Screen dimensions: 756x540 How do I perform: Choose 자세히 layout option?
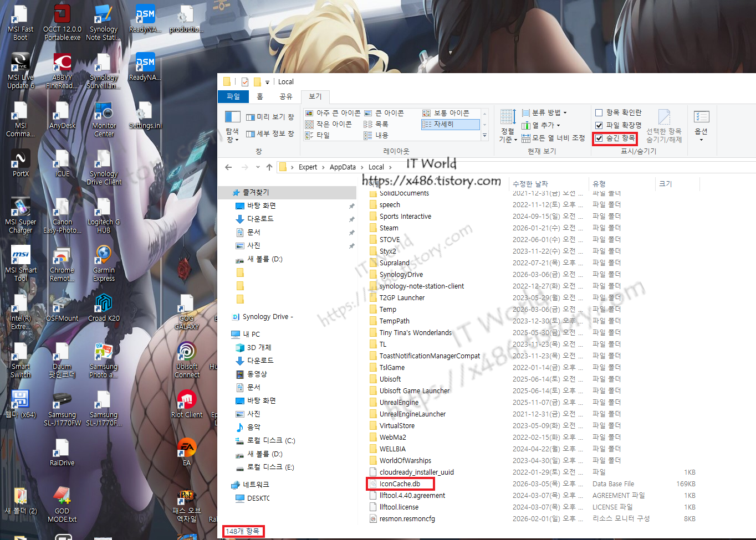[450, 124]
